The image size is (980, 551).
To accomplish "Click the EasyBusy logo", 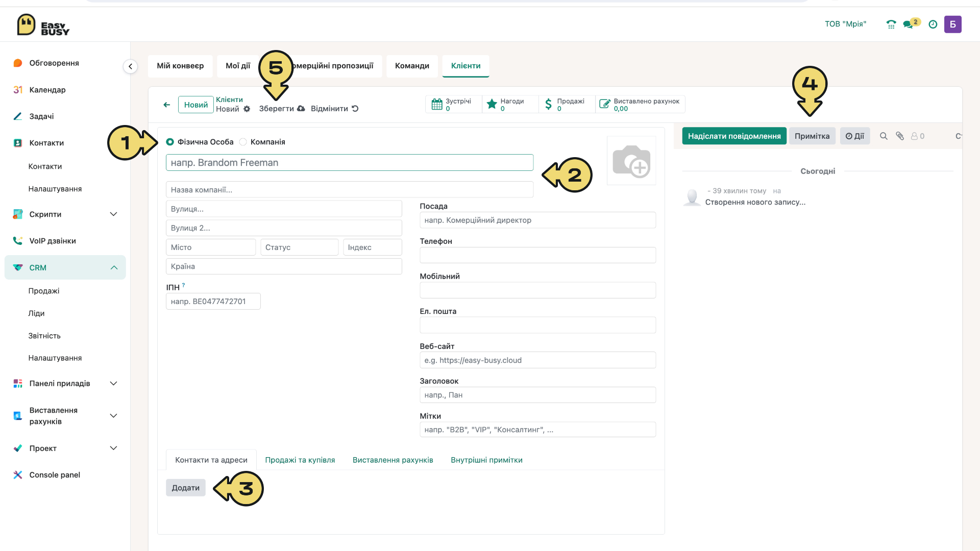I will pos(43,24).
